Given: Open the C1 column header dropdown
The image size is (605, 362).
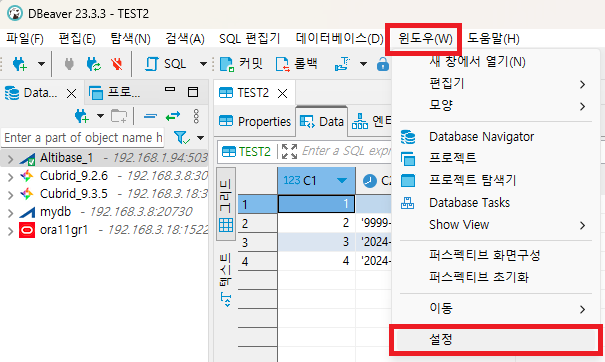Looking at the screenshot, I should [341, 181].
